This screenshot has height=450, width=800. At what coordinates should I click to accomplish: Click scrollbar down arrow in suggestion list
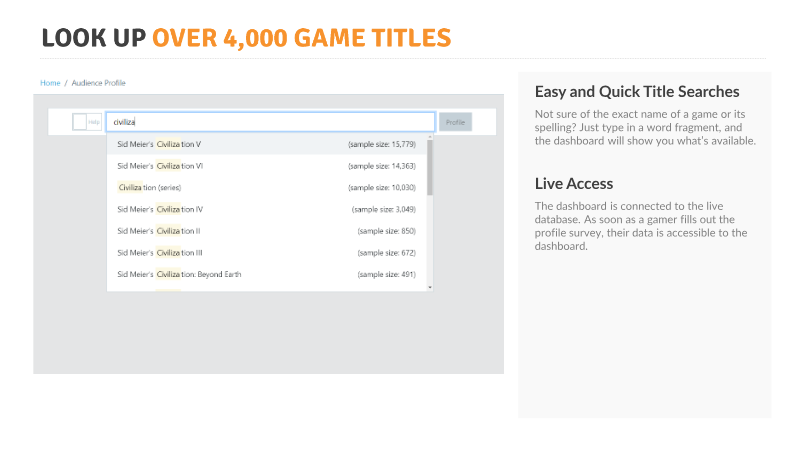point(430,287)
